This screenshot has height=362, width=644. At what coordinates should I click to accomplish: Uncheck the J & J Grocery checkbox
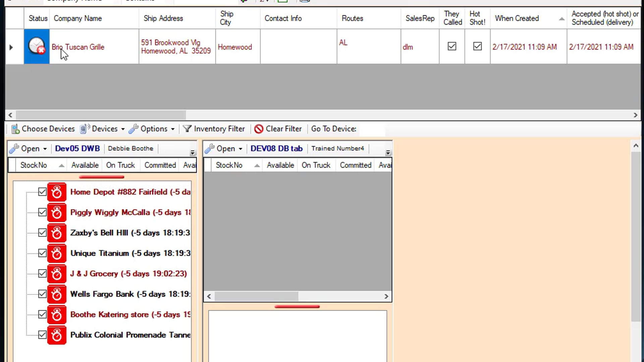tap(42, 274)
